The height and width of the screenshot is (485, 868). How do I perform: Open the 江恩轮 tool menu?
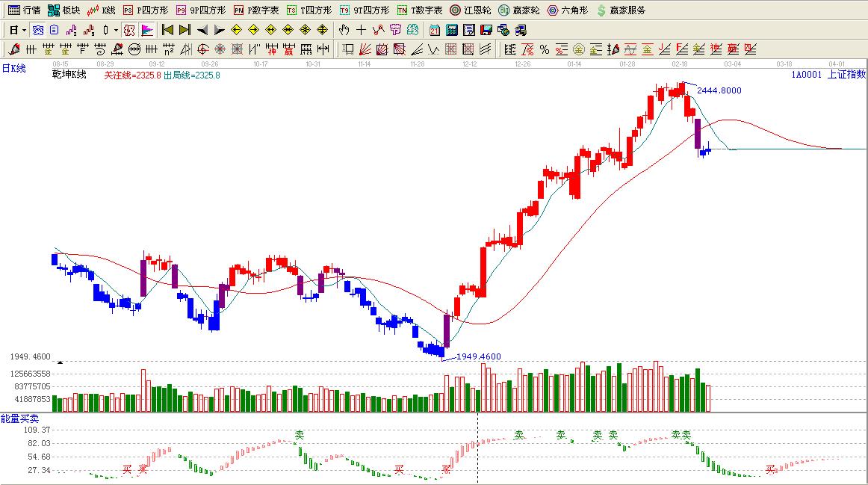470,10
